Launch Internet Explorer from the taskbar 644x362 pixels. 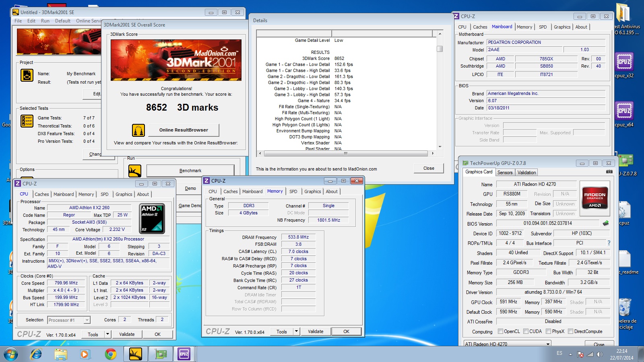[x=36, y=354]
